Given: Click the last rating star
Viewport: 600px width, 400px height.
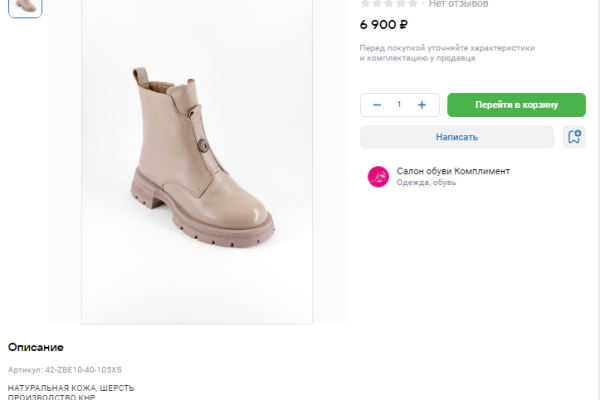Looking at the screenshot, I should (413, 3).
